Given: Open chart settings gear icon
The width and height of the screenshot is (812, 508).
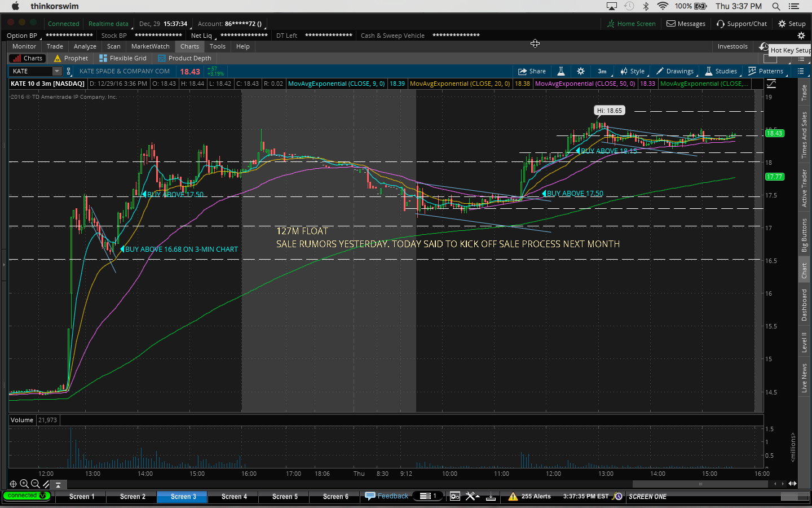Looking at the screenshot, I should point(581,71).
